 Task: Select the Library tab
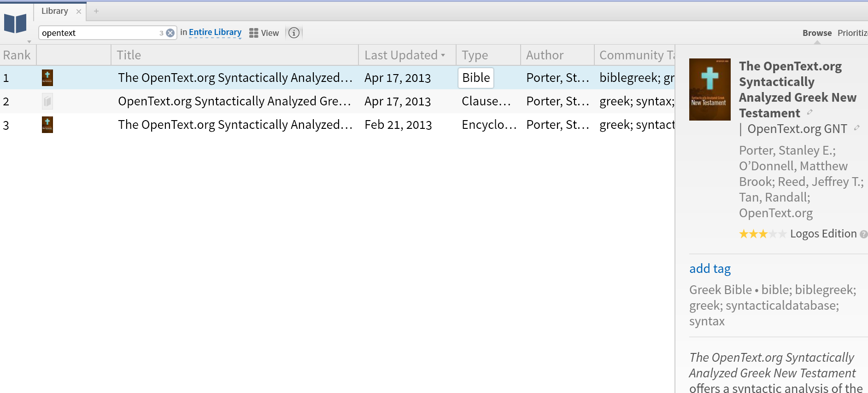(x=55, y=11)
